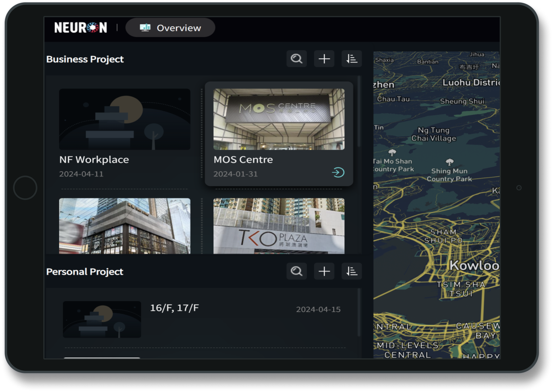Sort the Business Project list
Image resolution: width=553 pixels, height=392 pixels.
(352, 59)
